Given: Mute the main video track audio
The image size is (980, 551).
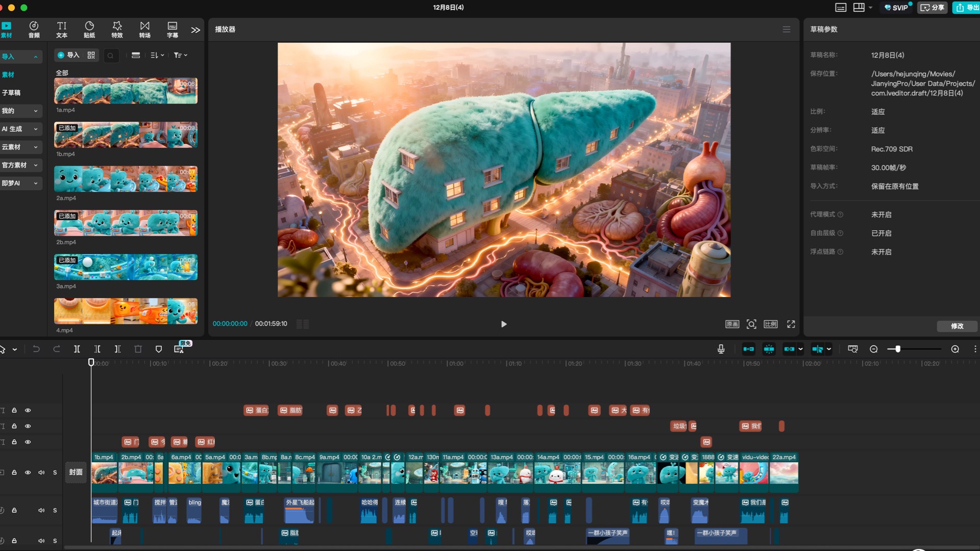Looking at the screenshot, I should coord(41,472).
